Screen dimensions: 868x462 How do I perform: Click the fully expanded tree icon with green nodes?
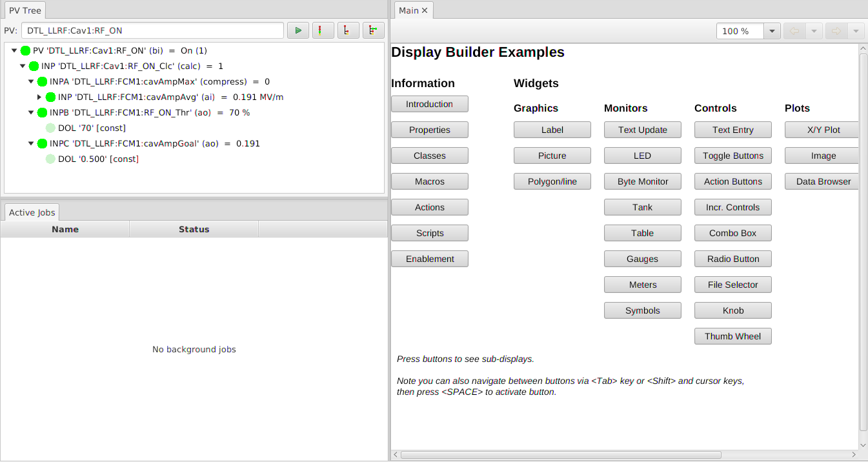(373, 30)
